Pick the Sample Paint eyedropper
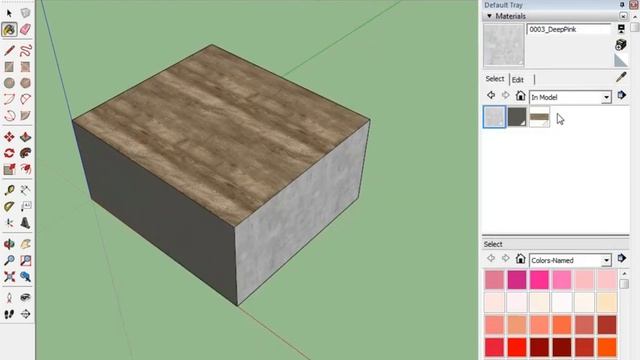 (621, 77)
